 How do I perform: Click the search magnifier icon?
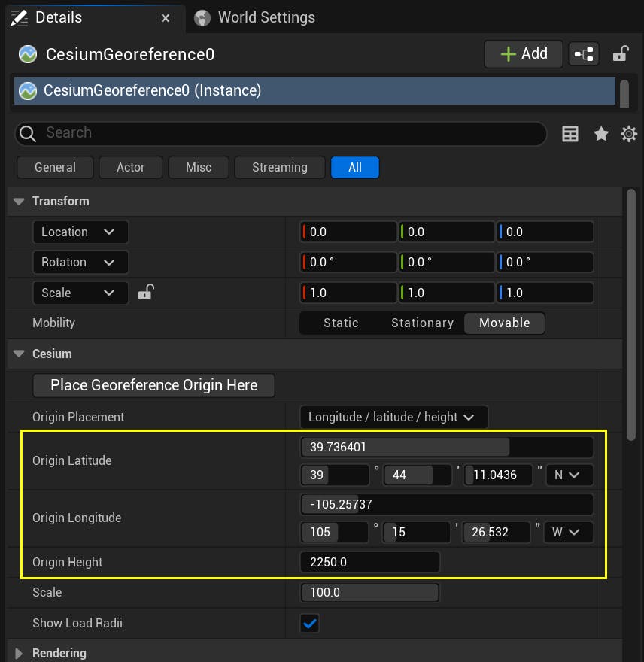[x=27, y=133]
